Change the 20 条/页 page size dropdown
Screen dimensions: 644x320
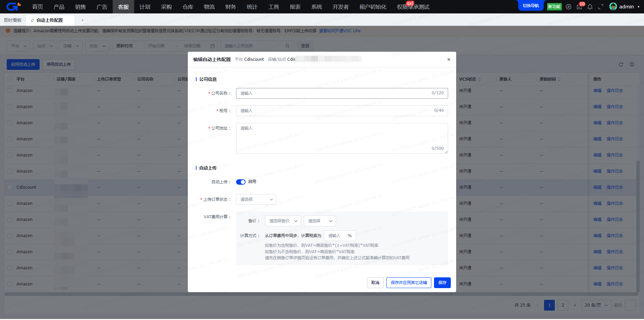596,305
